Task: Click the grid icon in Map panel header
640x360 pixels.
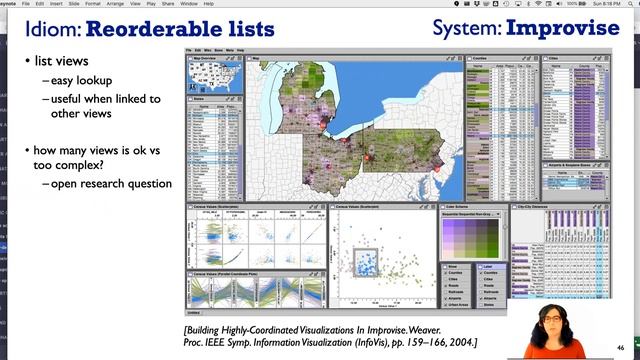Action: coord(460,58)
